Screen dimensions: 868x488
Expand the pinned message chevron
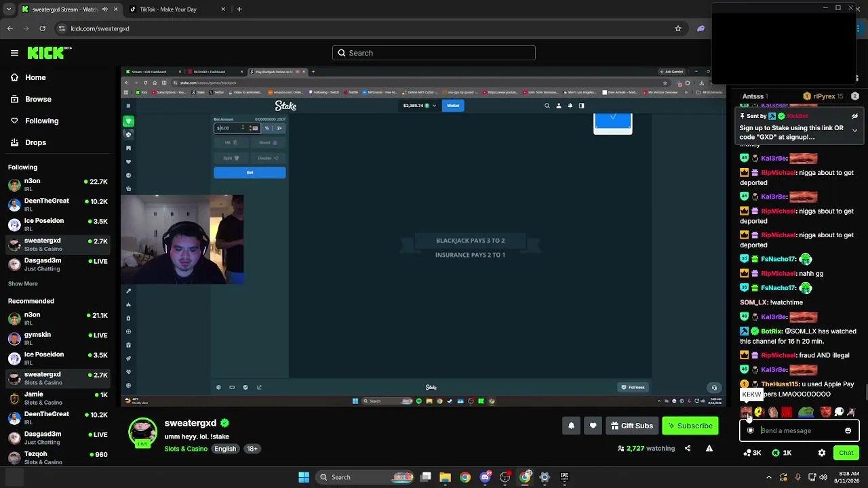[x=854, y=130]
